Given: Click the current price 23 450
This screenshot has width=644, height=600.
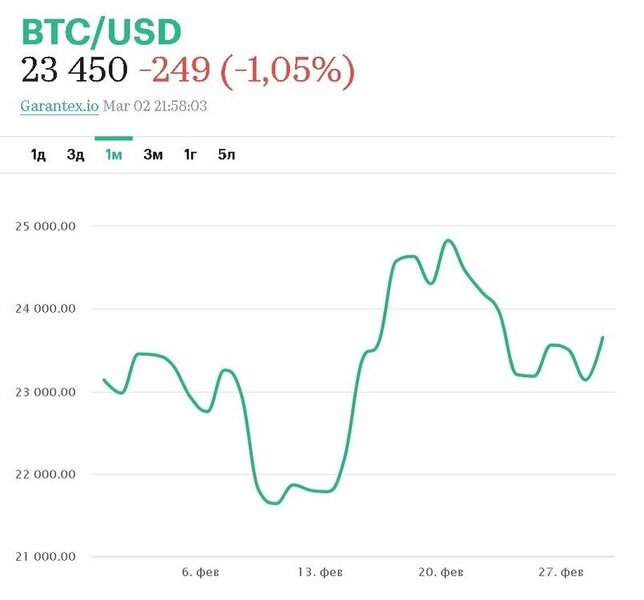Looking at the screenshot, I should click(73, 70).
